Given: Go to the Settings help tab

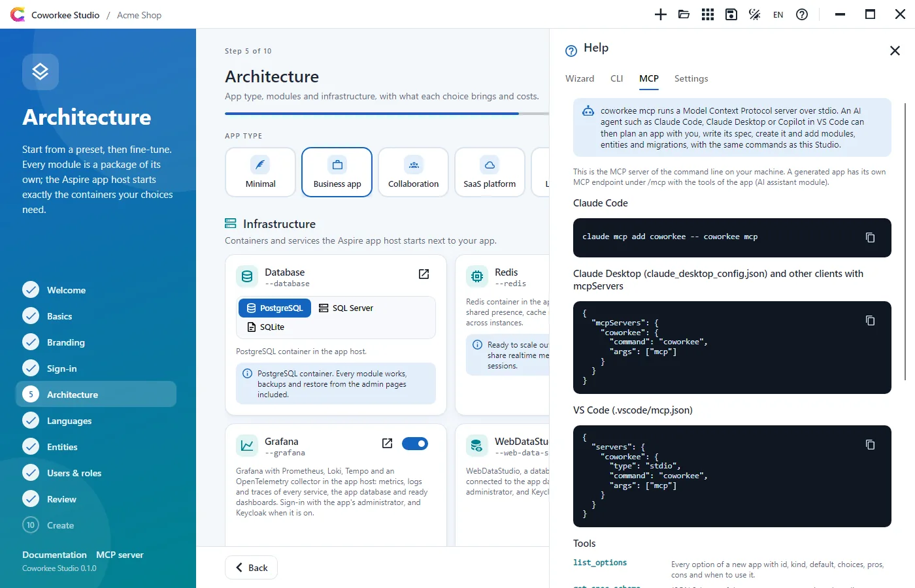Looking at the screenshot, I should [691, 78].
